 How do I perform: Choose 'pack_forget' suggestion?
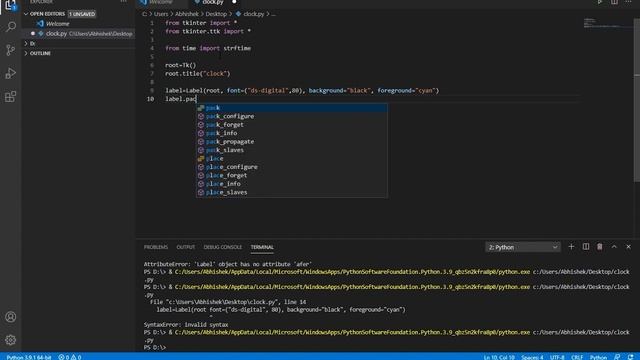point(291,124)
